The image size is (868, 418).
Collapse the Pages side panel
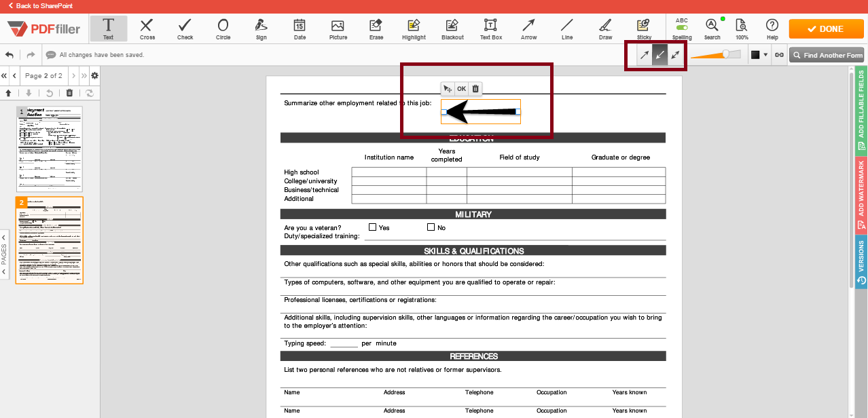pyautogui.click(x=3, y=254)
